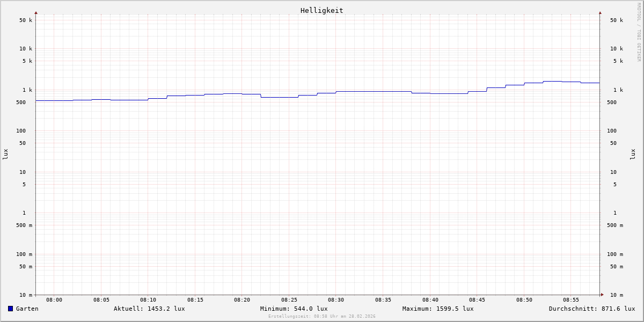Viewport: 644px width, 322px height.
Task: Click the Garten legend label
Action: (x=27, y=309)
